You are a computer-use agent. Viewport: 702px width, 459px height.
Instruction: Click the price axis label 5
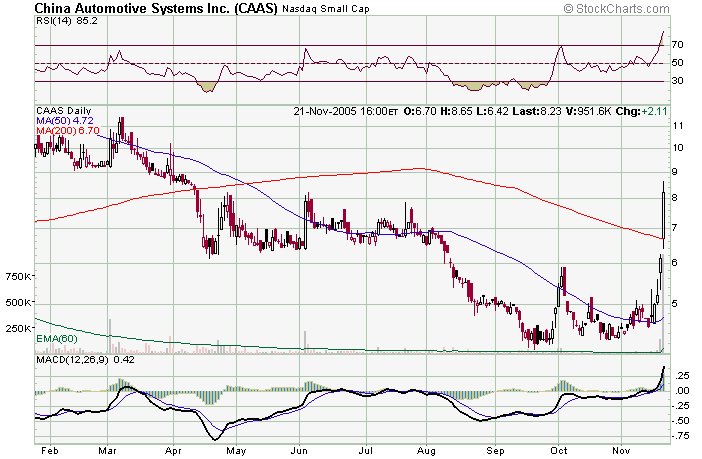[x=675, y=304]
